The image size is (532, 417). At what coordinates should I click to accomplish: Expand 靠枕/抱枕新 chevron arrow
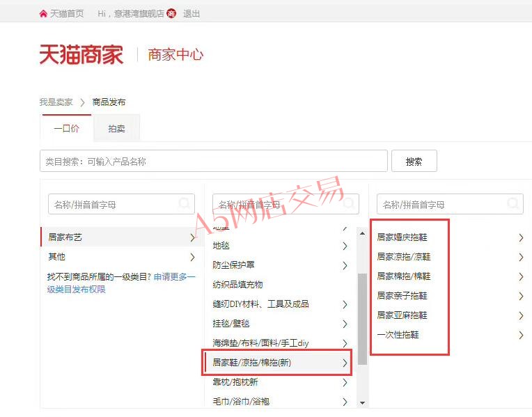coord(345,383)
